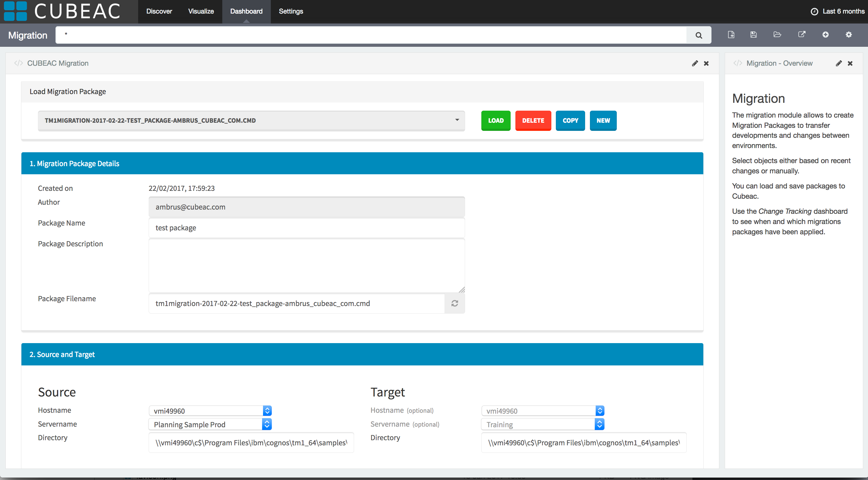Edit the Migration - Overview panel pencil

click(838, 63)
